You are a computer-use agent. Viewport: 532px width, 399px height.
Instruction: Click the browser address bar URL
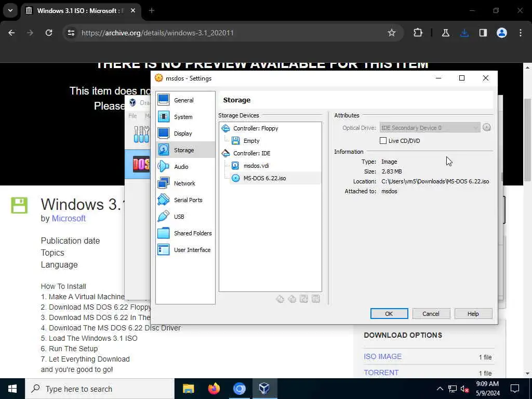click(x=157, y=33)
